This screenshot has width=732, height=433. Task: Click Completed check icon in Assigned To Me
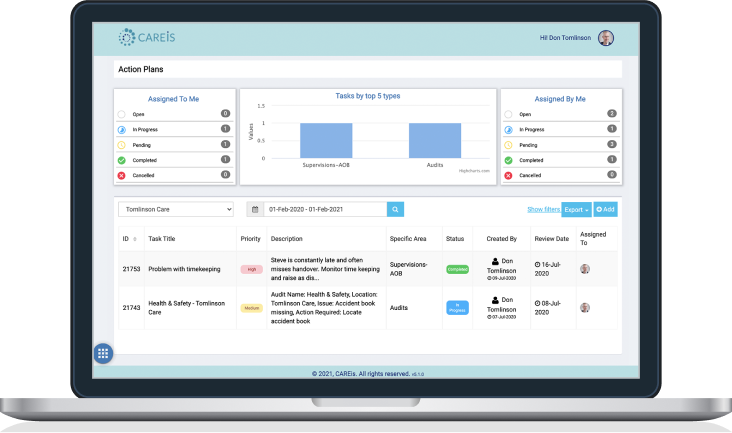pyautogui.click(x=121, y=161)
